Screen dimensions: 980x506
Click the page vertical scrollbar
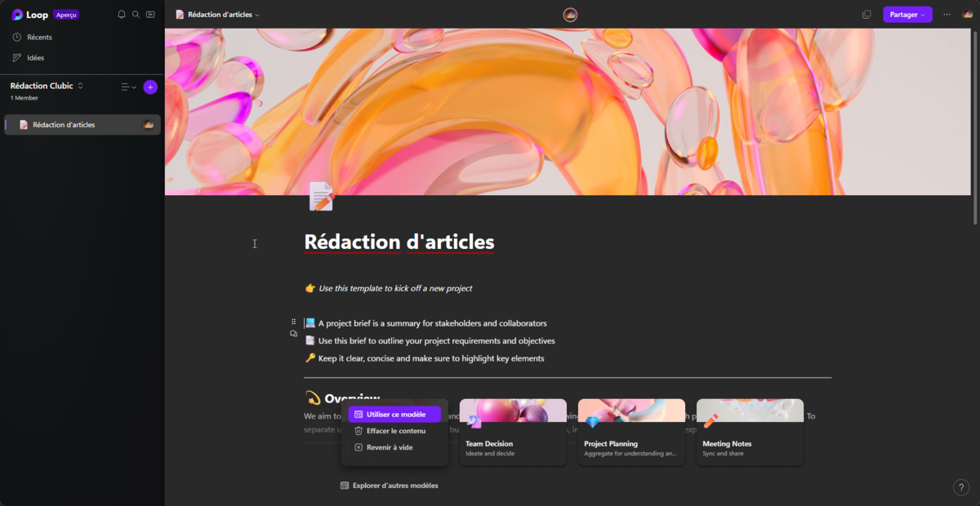click(976, 126)
